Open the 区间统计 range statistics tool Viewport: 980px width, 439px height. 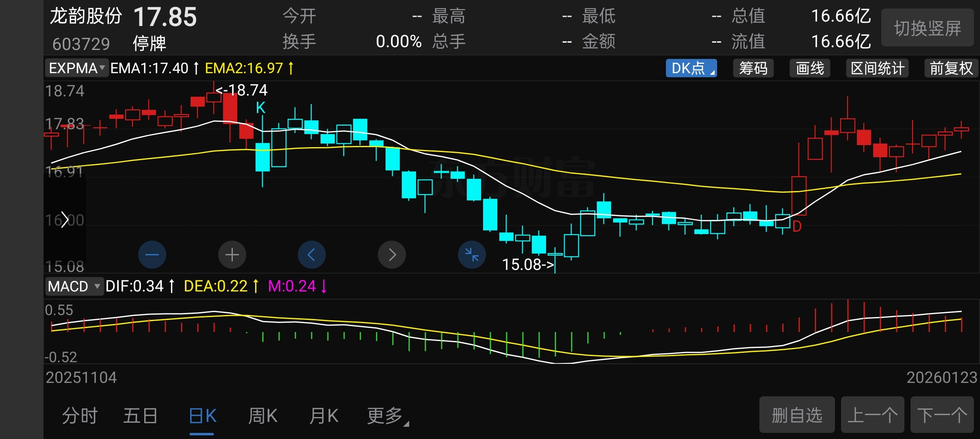point(877,68)
